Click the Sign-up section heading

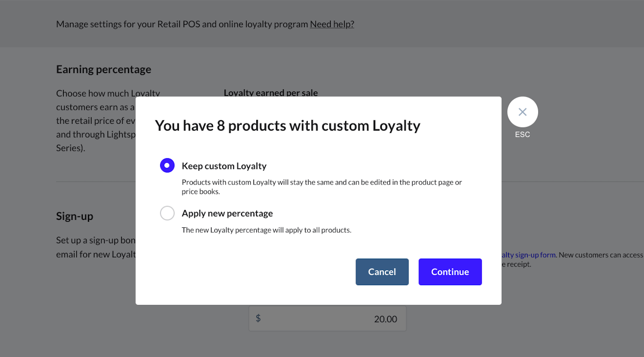coord(75,216)
